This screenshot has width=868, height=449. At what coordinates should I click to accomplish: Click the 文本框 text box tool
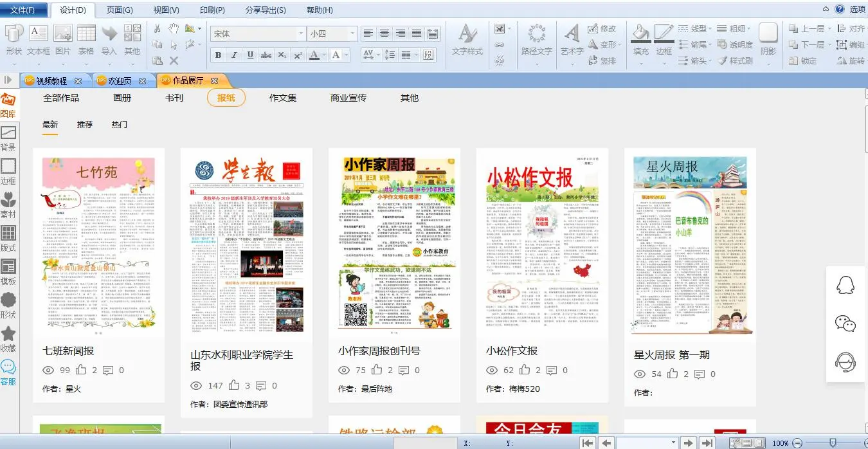click(x=38, y=40)
